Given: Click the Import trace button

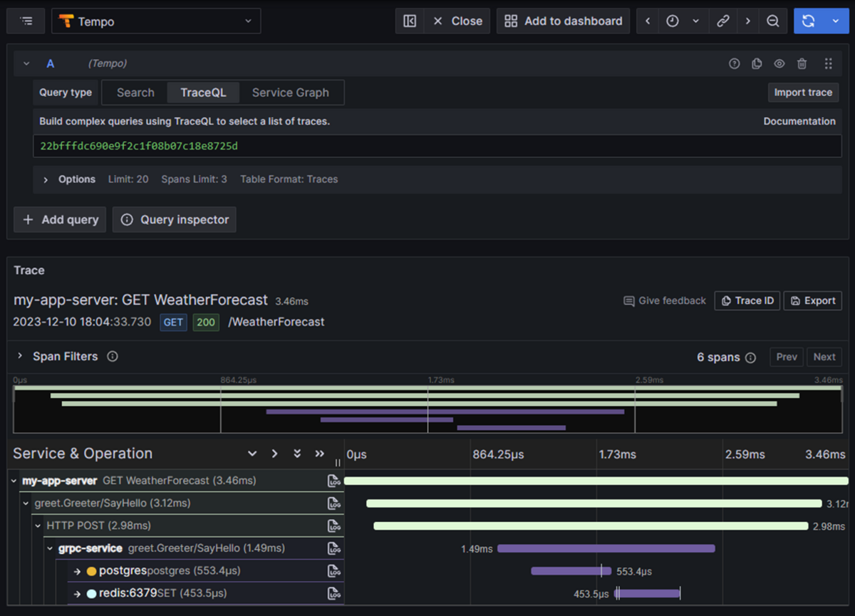Looking at the screenshot, I should (803, 93).
